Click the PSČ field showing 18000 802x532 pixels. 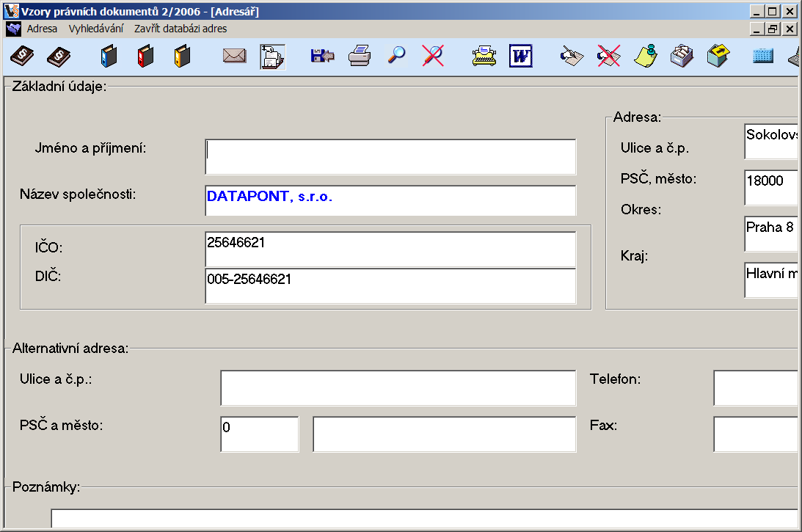[x=770, y=187]
